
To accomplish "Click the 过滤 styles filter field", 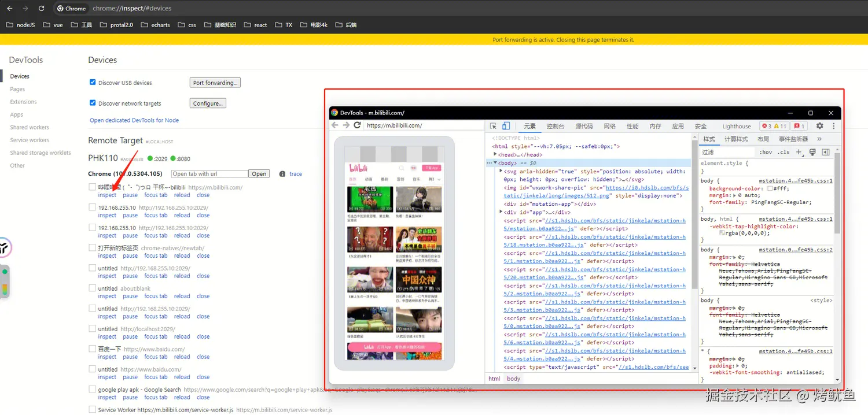I will pos(727,152).
